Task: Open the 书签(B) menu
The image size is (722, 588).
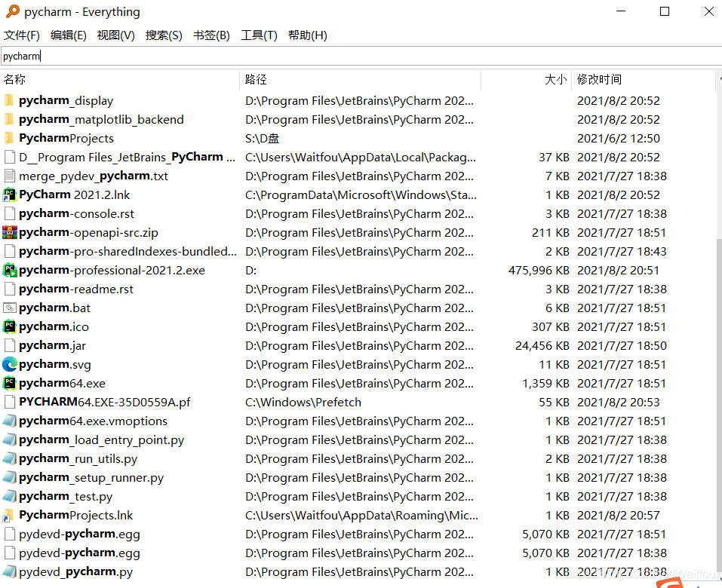Action: coord(211,35)
